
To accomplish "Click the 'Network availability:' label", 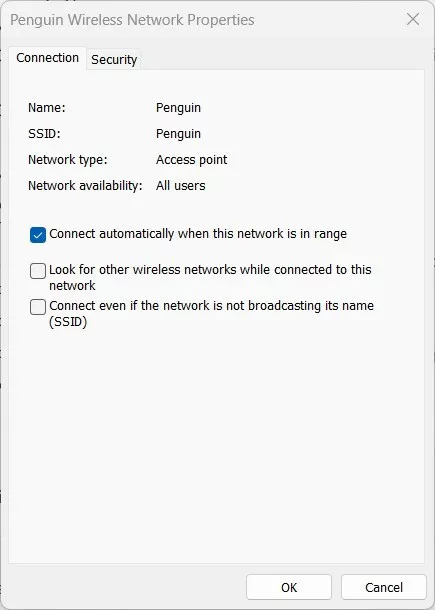I will pos(85,186).
